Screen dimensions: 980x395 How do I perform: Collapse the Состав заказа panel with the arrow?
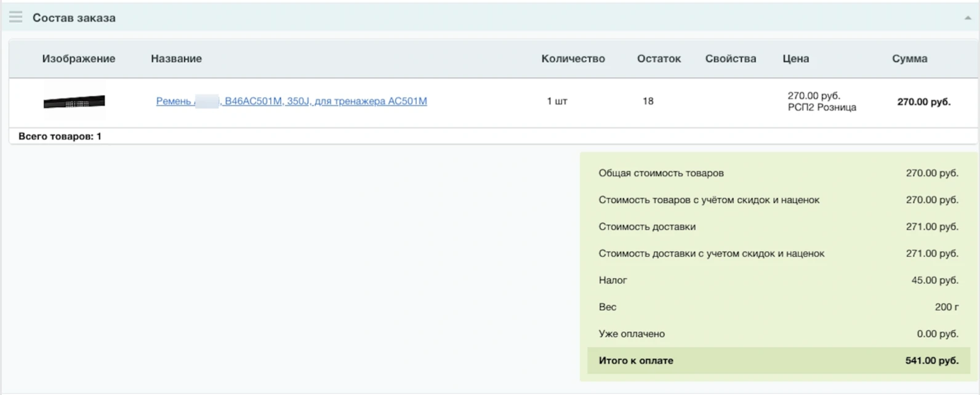tap(967, 18)
